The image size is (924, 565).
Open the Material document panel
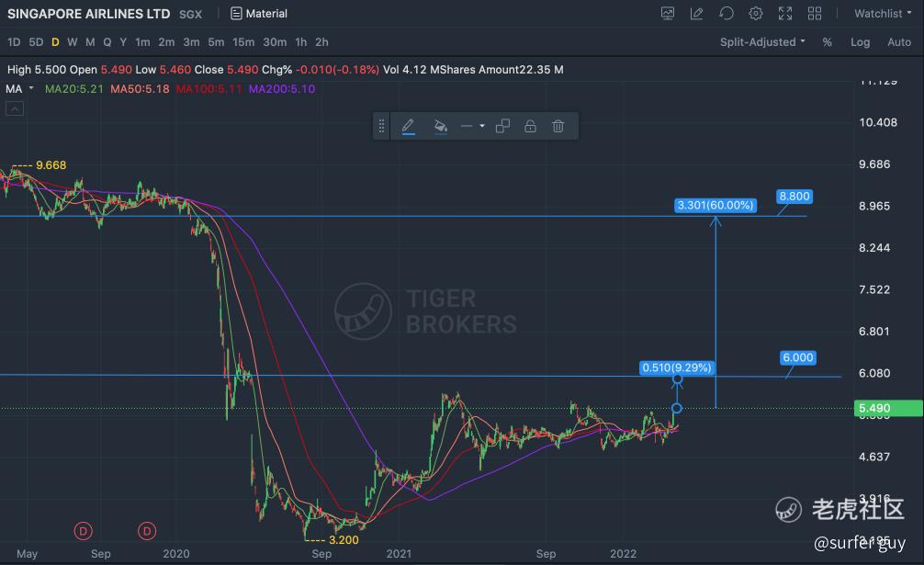[x=259, y=14]
